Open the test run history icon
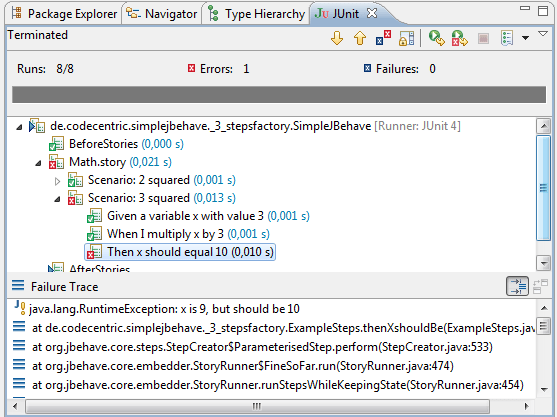 coord(507,38)
